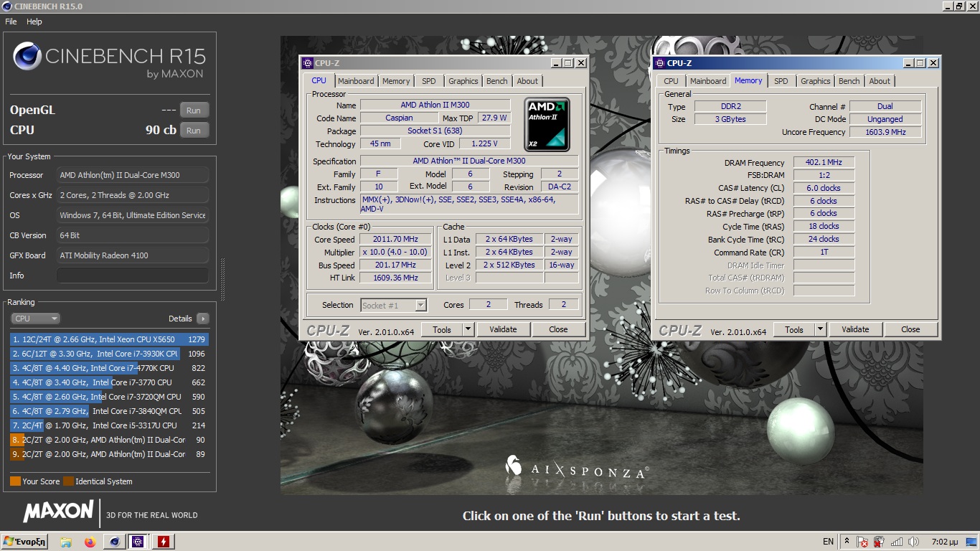Click the left CPU-Z title bar icon
This screenshot has width=980, height=551.
pos(307,63)
